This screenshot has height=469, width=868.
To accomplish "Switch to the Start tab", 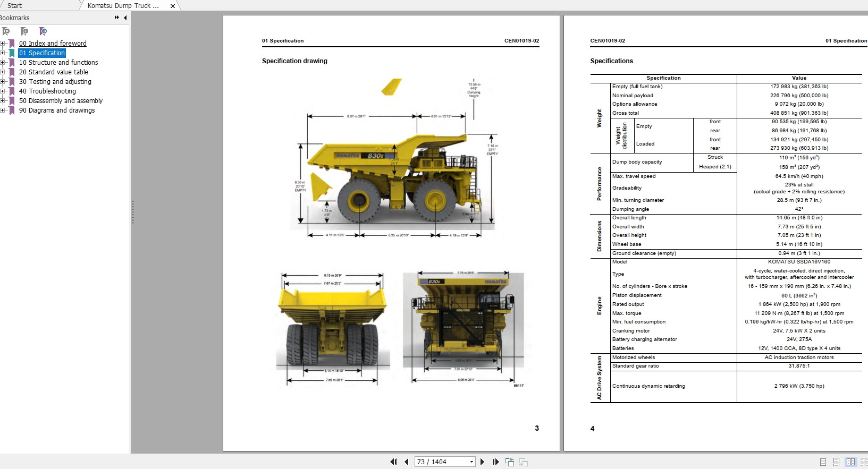I will point(15,5).
